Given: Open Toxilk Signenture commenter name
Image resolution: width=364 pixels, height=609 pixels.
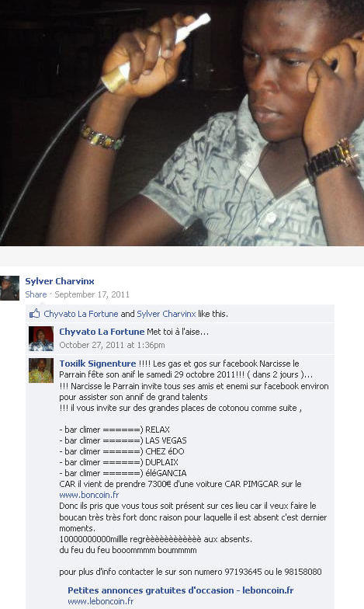Looking at the screenshot, I should coord(98,364).
